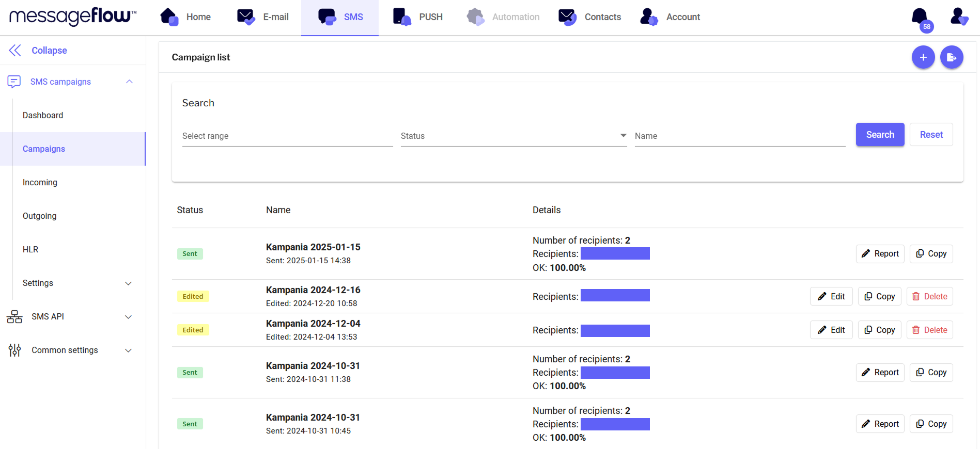Reset the search filters
Viewport: 980px width, 449px height.
[x=931, y=135]
